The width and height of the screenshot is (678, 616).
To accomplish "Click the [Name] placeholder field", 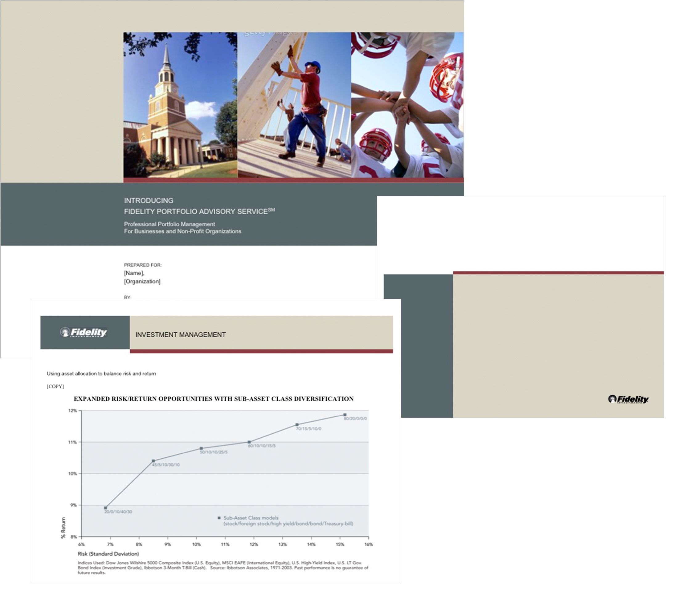I will [x=134, y=273].
